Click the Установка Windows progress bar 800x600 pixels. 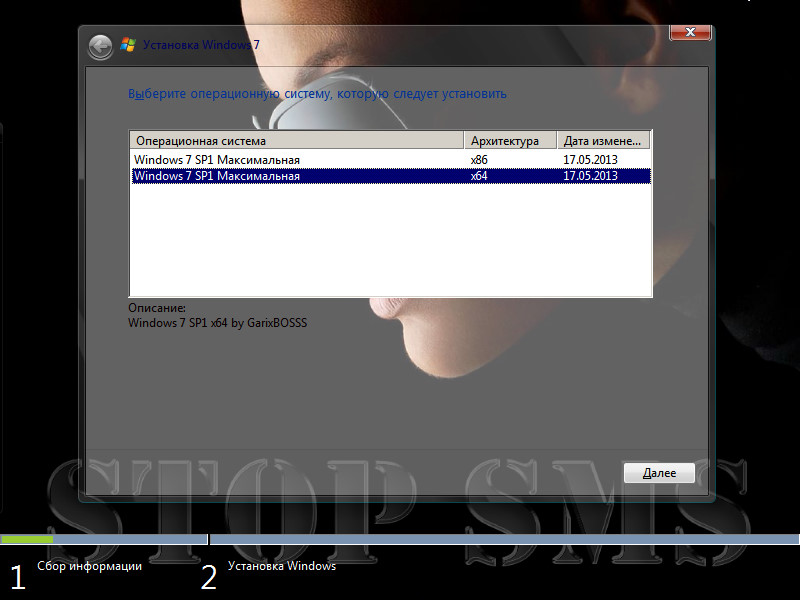[505, 539]
